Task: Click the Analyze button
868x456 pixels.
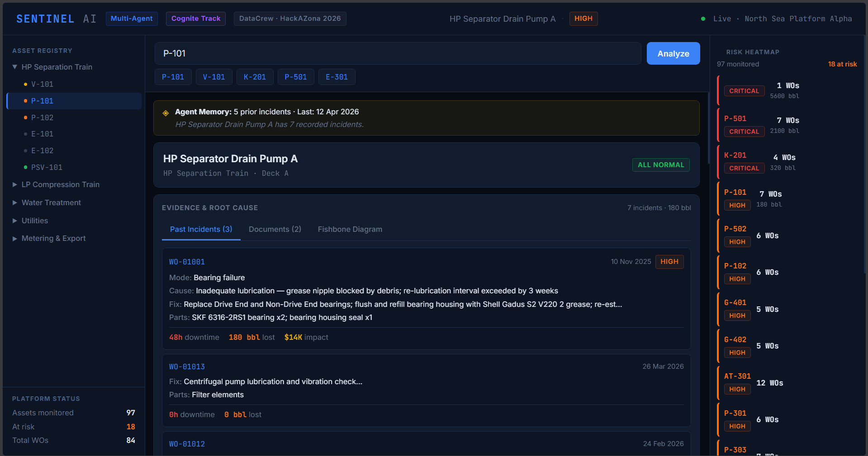Action: click(x=673, y=53)
